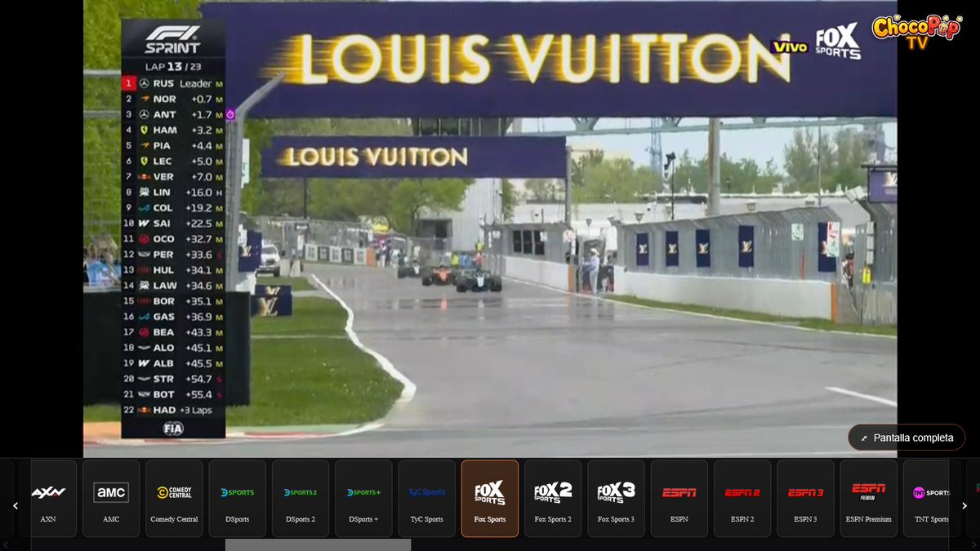Image resolution: width=980 pixels, height=551 pixels.
Task: Switch to Fox Sports 2
Action: (x=553, y=498)
